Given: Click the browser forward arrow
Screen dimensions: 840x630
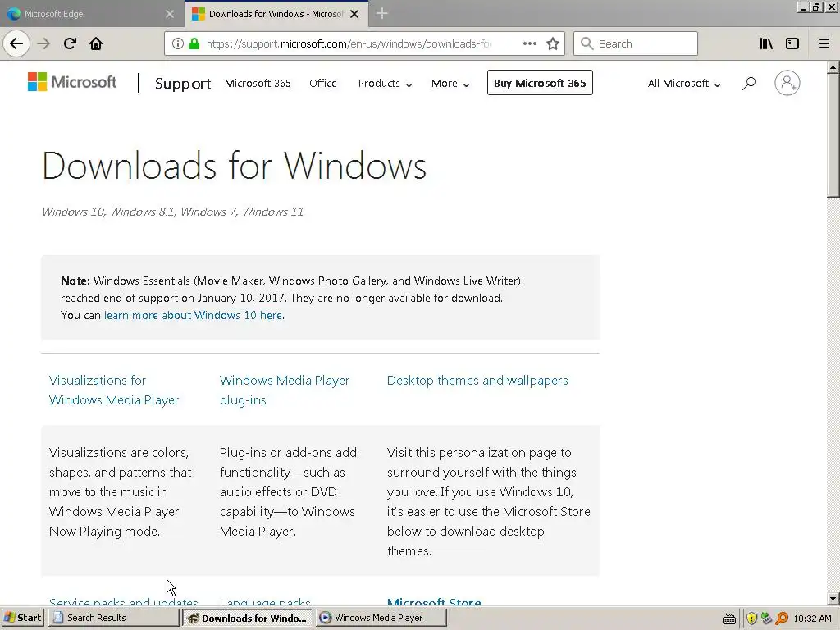Looking at the screenshot, I should pos(43,43).
